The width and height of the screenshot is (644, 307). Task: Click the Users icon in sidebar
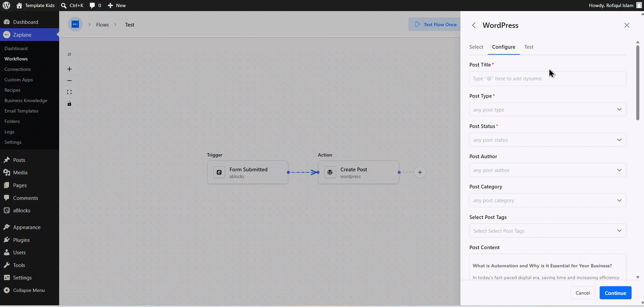(7, 253)
